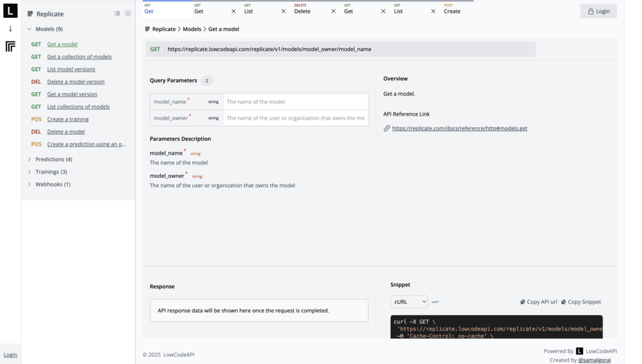Click the Copy API url icon

523,302
